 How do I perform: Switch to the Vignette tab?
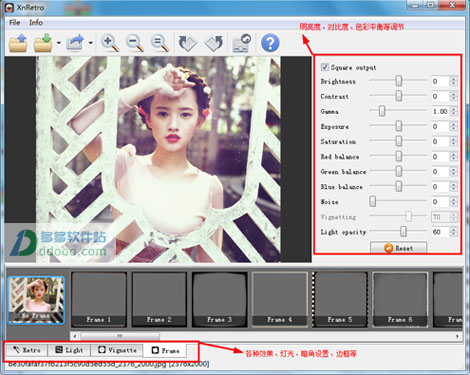tap(117, 350)
